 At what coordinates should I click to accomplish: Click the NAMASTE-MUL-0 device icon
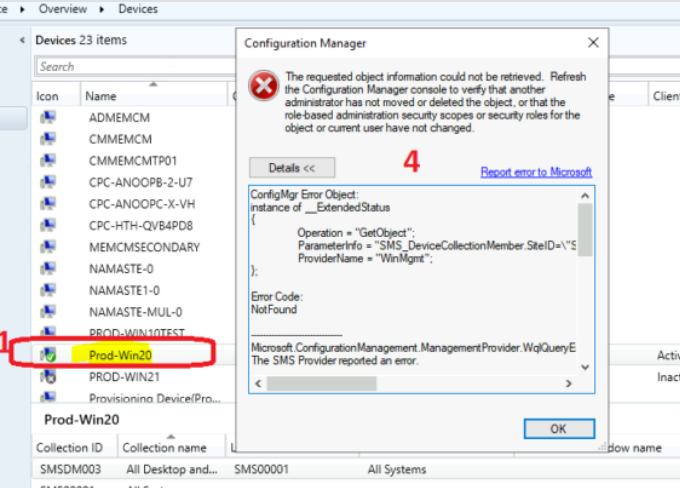pyautogui.click(x=48, y=311)
